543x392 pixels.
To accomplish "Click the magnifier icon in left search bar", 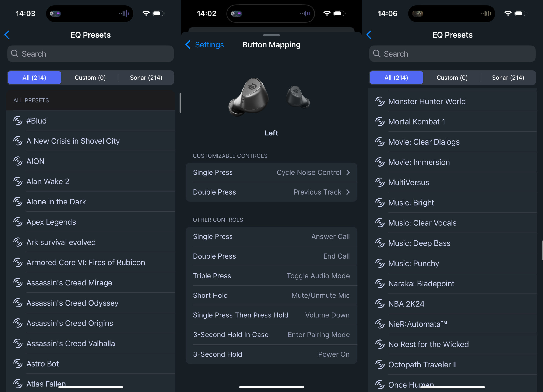I will tap(15, 54).
